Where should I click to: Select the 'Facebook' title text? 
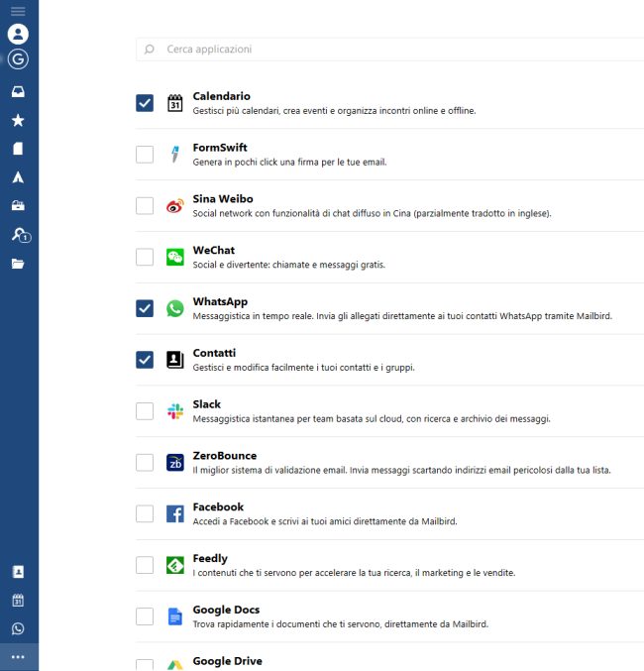coord(218,507)
